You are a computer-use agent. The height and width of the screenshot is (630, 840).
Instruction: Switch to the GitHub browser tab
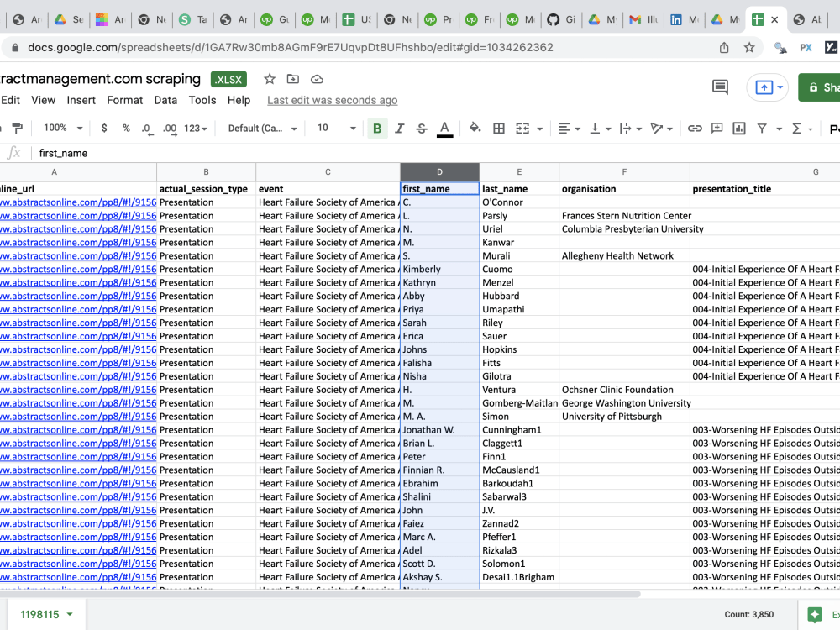(561, 20)
